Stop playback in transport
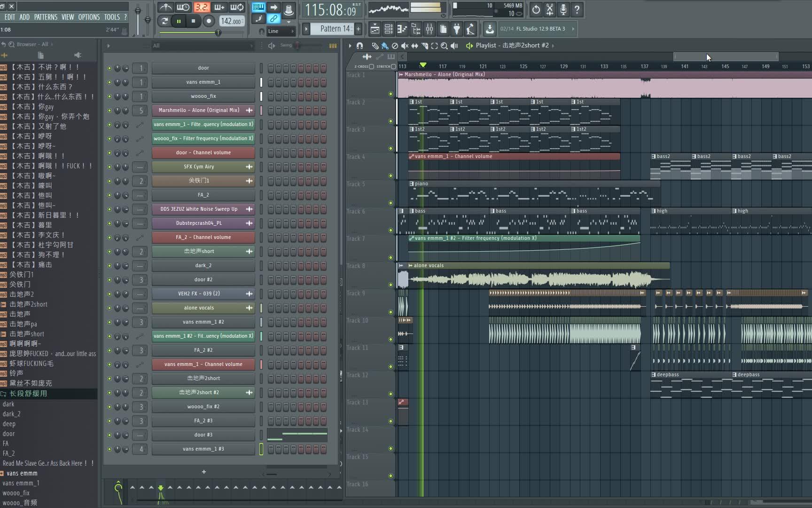The image size is (812, 508). [193, 21]
